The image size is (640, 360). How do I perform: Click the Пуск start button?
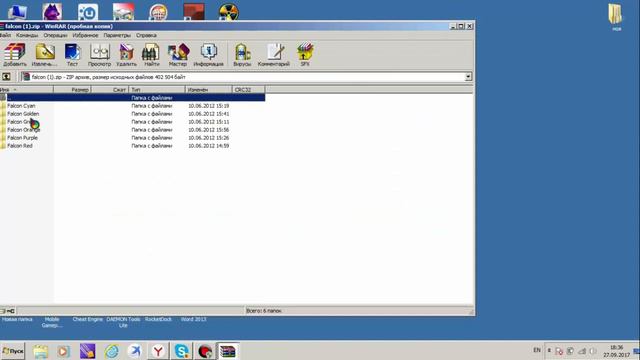pyautogui.click(x=13, y=351)
